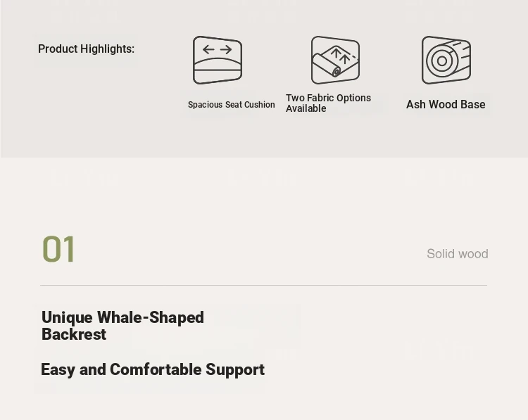This screenshot has width=528, height=420.
Task: Click the 'Product Highlights:' heading
Action: point(86,49)
